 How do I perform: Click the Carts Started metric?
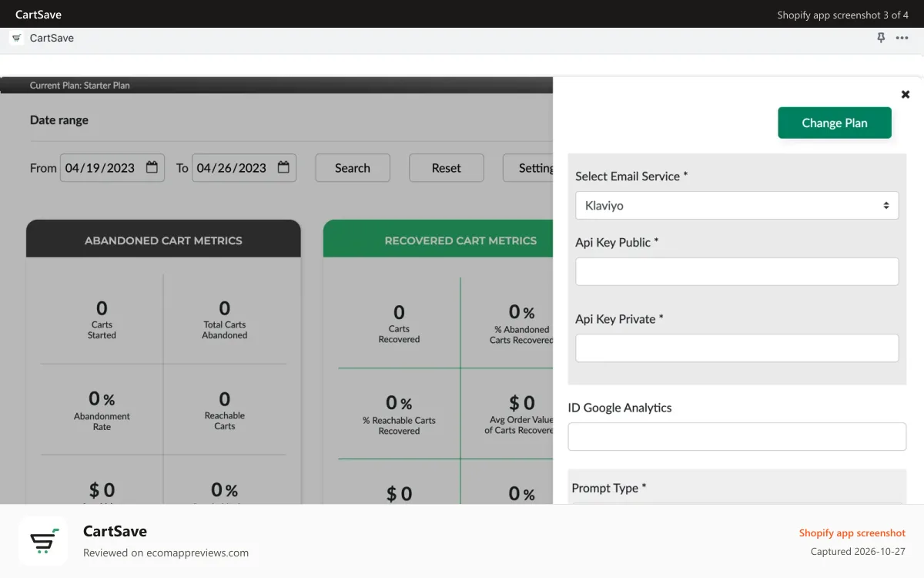click(102, 319)
